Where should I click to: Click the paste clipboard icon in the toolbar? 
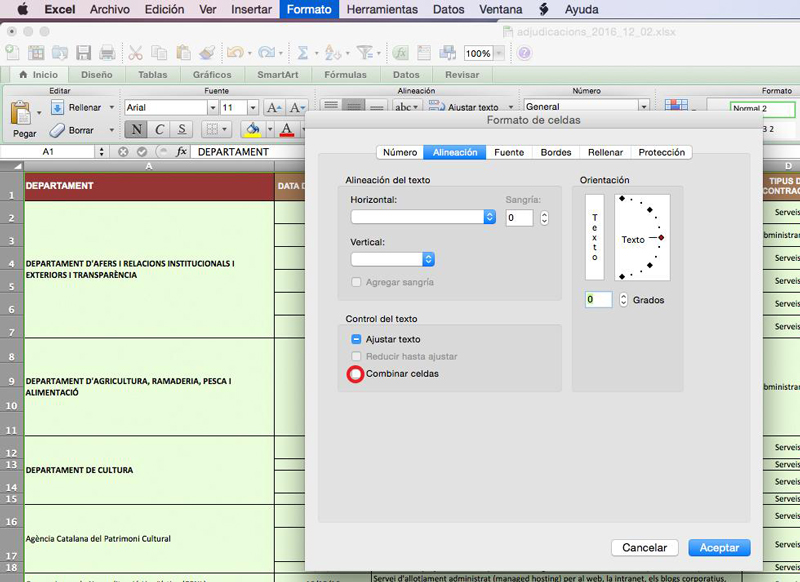[183, 53]
